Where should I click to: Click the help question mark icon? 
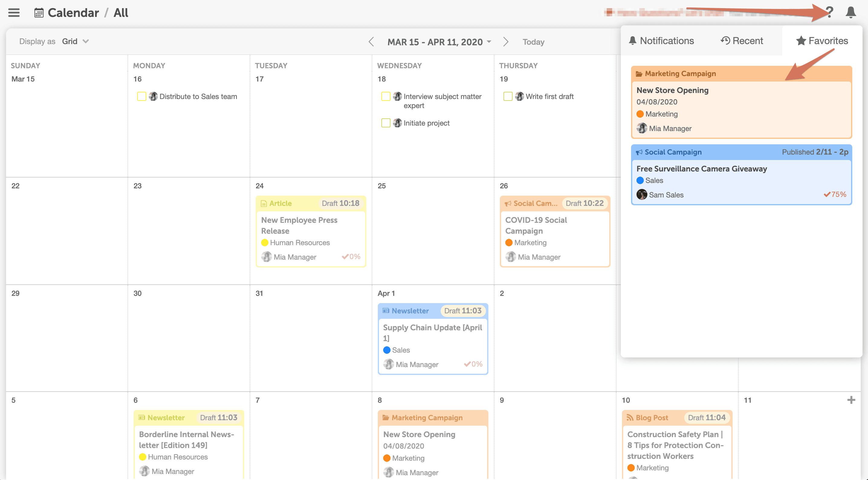coord(829,13)
